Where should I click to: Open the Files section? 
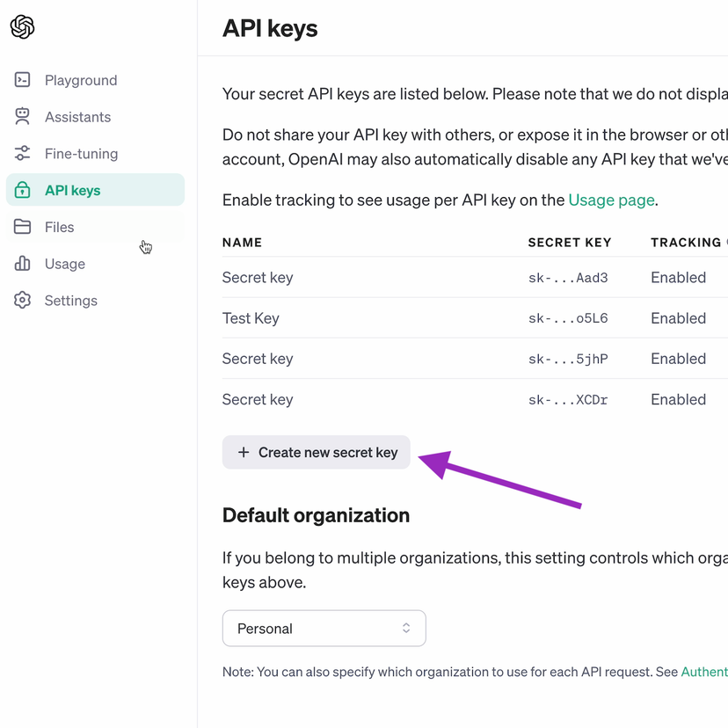tap(59, 227)
